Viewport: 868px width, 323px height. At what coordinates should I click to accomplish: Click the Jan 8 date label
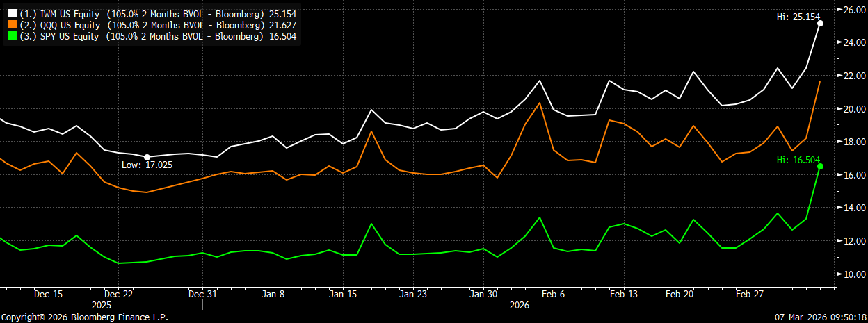(x=273, y=294)
